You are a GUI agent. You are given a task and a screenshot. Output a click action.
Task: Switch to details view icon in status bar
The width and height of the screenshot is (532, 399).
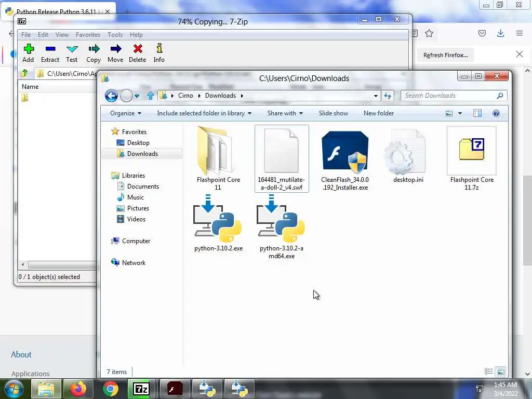[488, 371]
